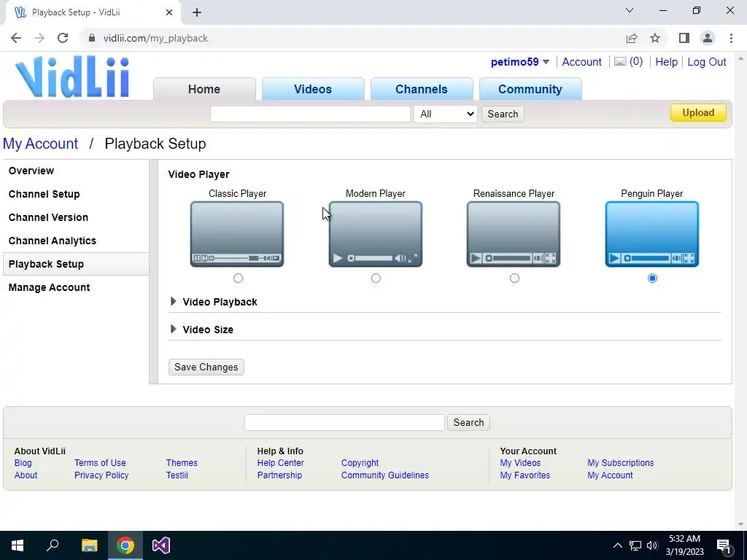Open the tab search chevron
Screen dimensions: 747x560
pyautogui.click(x=630, y=10)
